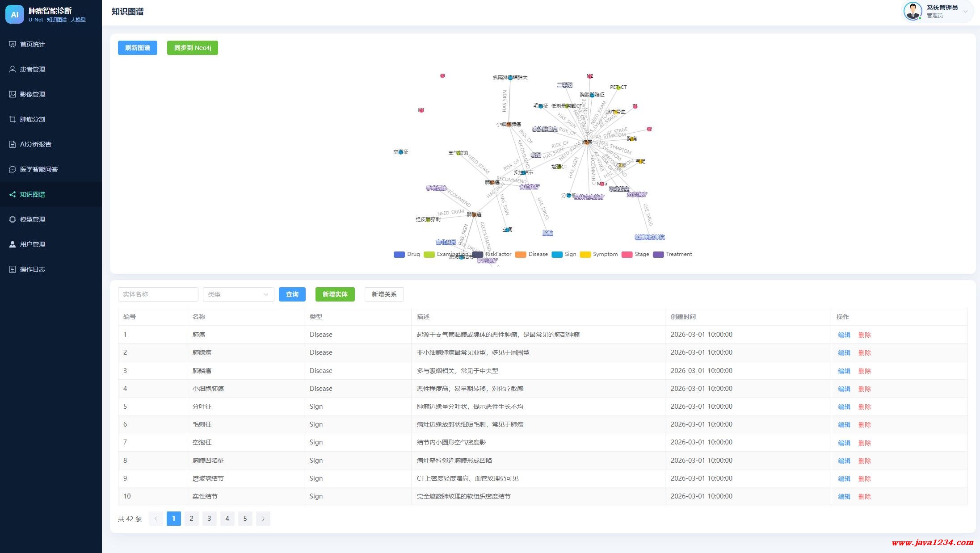Toggle the Treatment legend entry
The height and width of the screenshot is (553, 980).
pyautogui.click(x=673, y=254)
